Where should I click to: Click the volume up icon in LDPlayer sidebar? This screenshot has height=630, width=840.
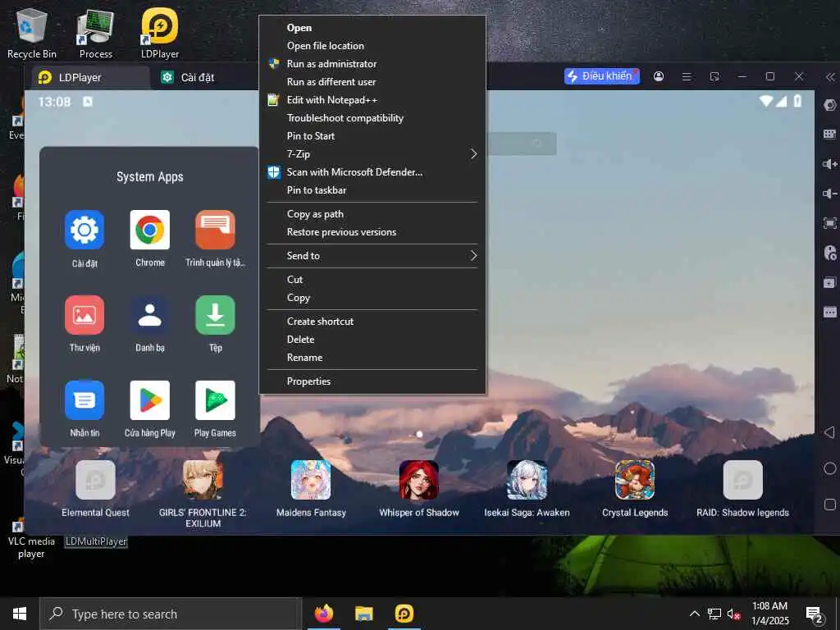830,164
